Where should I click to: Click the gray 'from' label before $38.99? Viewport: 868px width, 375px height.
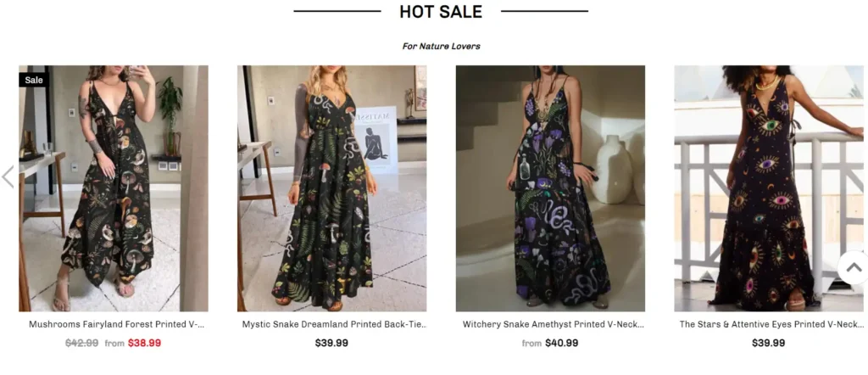(114, 344)
